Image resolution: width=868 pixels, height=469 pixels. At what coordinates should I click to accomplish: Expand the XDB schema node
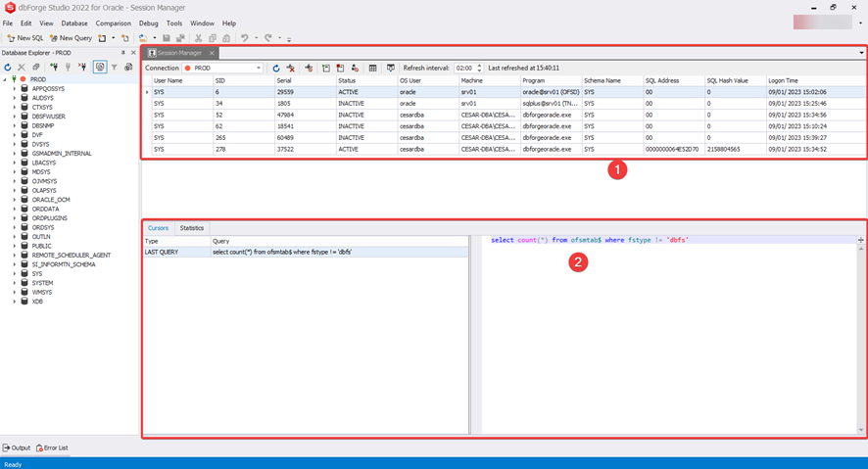pyautogui.click(x=15, y=302)
